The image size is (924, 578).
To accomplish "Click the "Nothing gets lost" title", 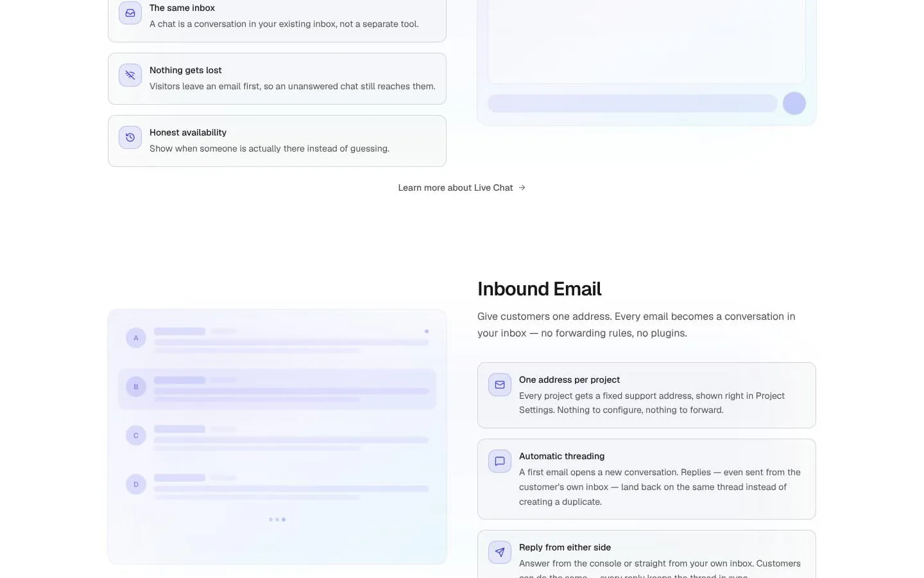I will click(x=185, y=70).
